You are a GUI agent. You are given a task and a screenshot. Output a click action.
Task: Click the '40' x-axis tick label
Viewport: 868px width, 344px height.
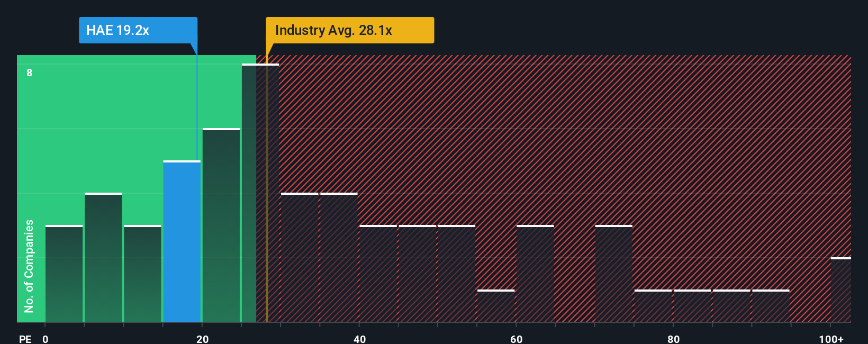pyautogui.click(x=360, y=339)
